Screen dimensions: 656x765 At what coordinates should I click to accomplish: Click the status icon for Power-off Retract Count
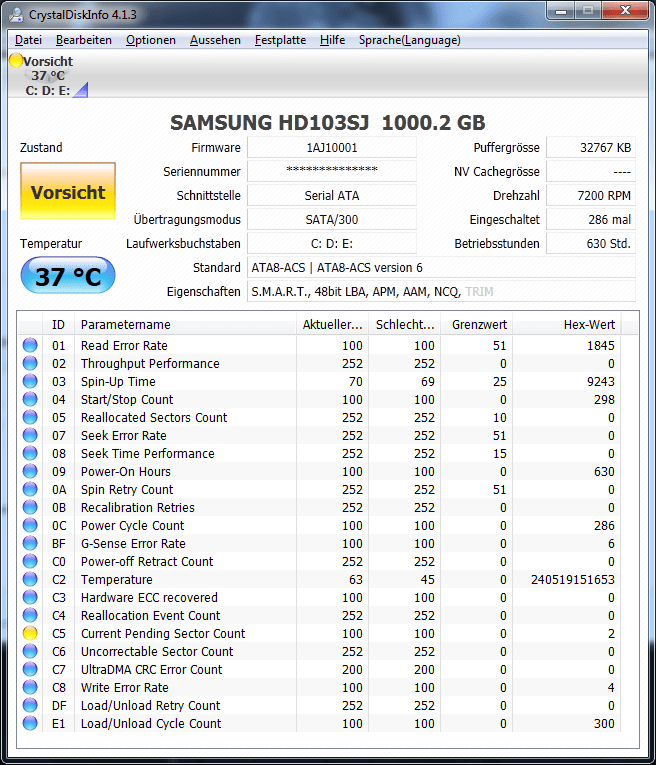[30, 562]
